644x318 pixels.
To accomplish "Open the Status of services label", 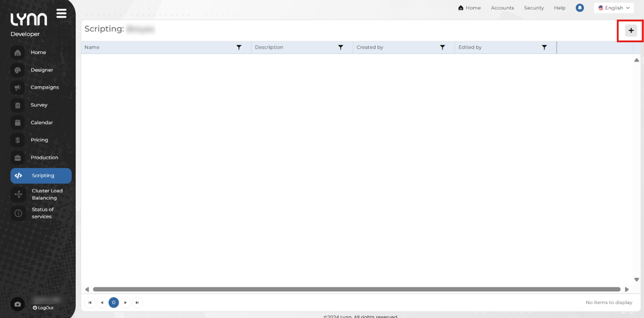I will click(43, 213).
